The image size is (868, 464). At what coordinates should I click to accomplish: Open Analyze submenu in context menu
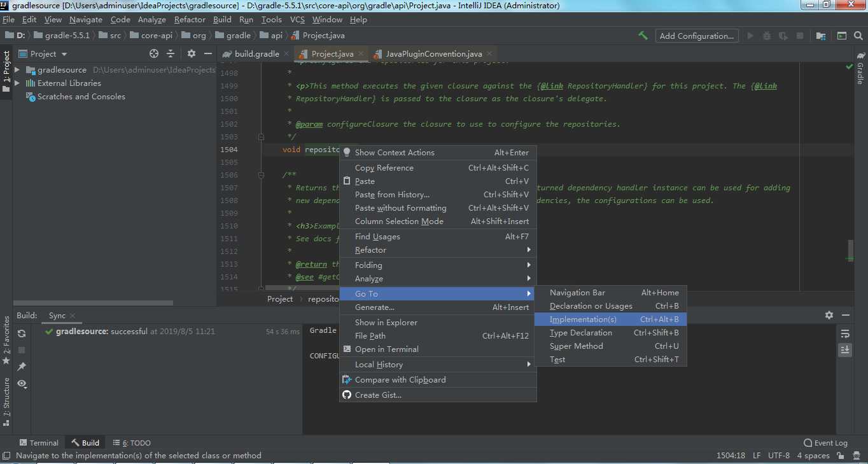(x=438, y=278)
